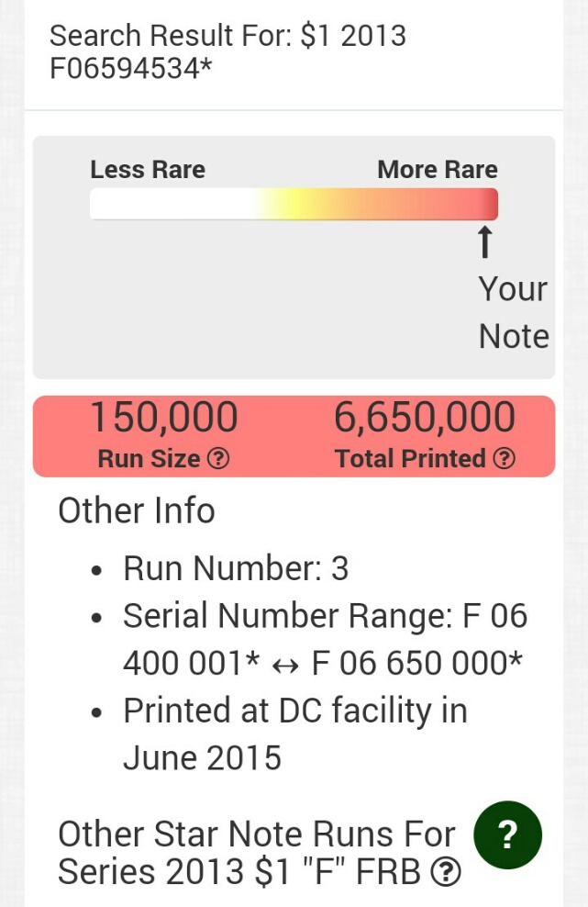Click the Other Star Note Runs heading

[x=257, y=853]
